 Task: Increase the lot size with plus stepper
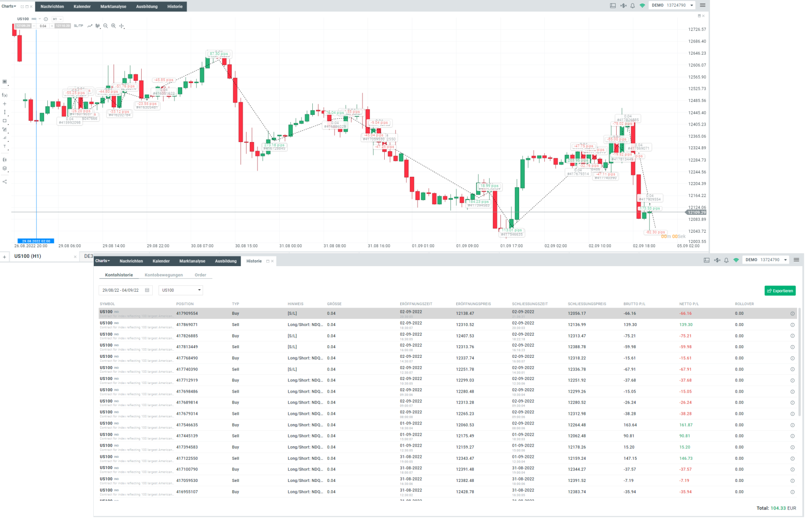[52, 26]
